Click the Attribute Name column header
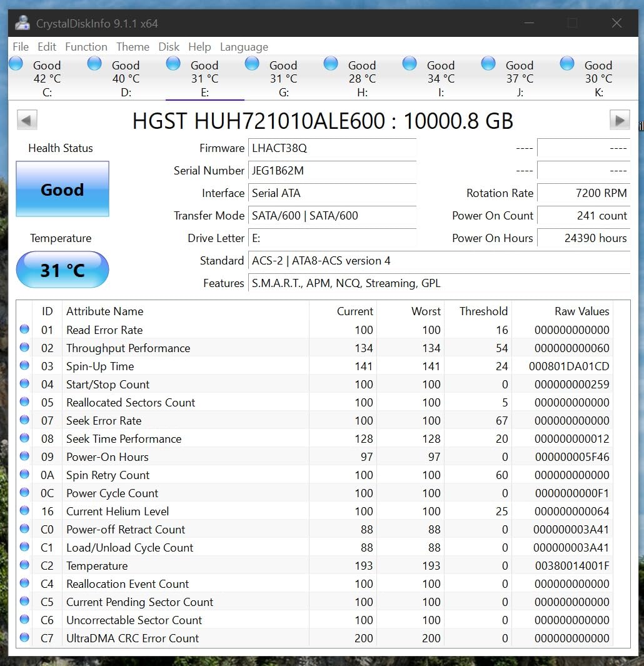The height and width of the screenshot is (666, 644). (186, 311)
